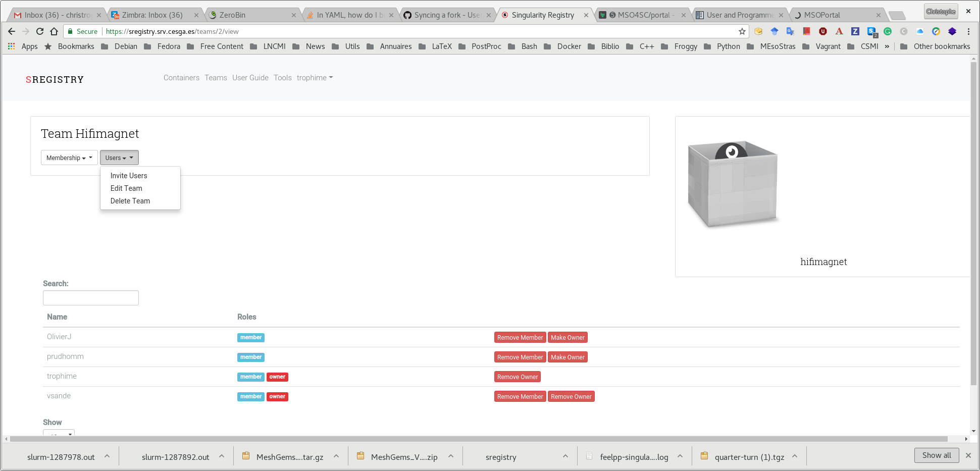This screenshot has width=980, height=471.
Task: Bookmark this page with the star icon
Action: [742, 31]
